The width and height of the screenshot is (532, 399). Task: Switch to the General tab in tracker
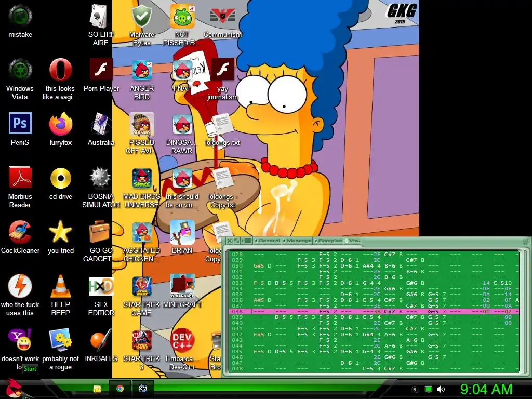[x=268, y=241]
